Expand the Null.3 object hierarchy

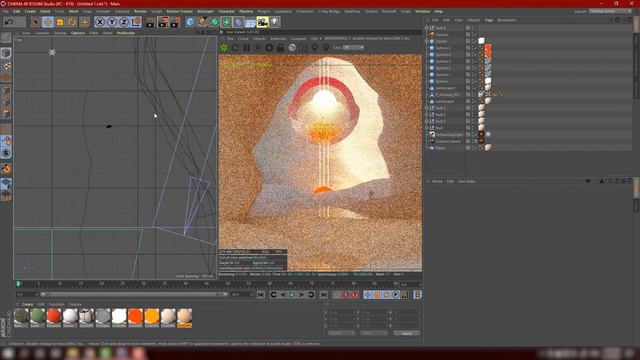pos(427,108)
